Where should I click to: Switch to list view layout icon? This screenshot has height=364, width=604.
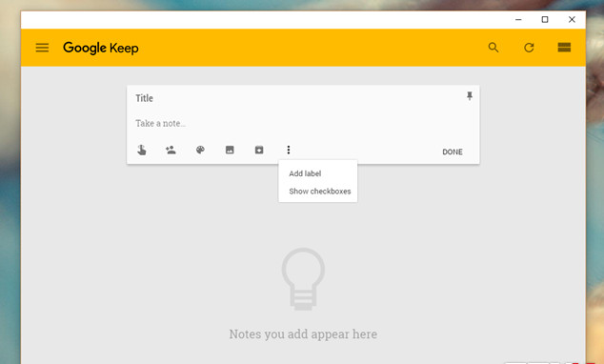coord(564,48)
